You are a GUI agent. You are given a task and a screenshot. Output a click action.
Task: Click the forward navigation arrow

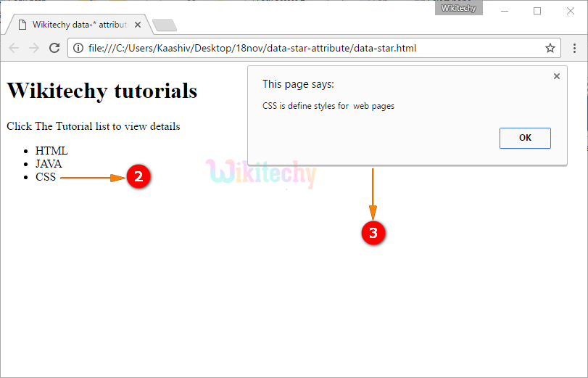[33, 49]
